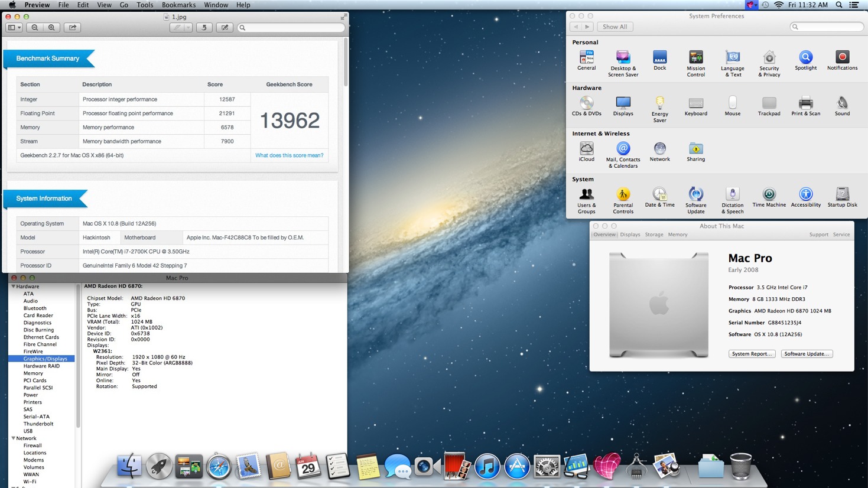Image resolution: width=868 pixels, height=488 pixels.
Task: Open Users & Groups preferences
Action: 586,200
